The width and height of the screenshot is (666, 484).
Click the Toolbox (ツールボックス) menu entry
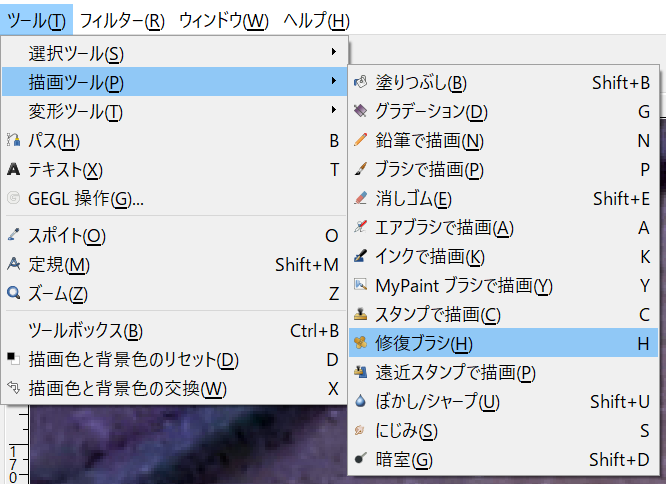pyautogui.click(x=86, y=331)
